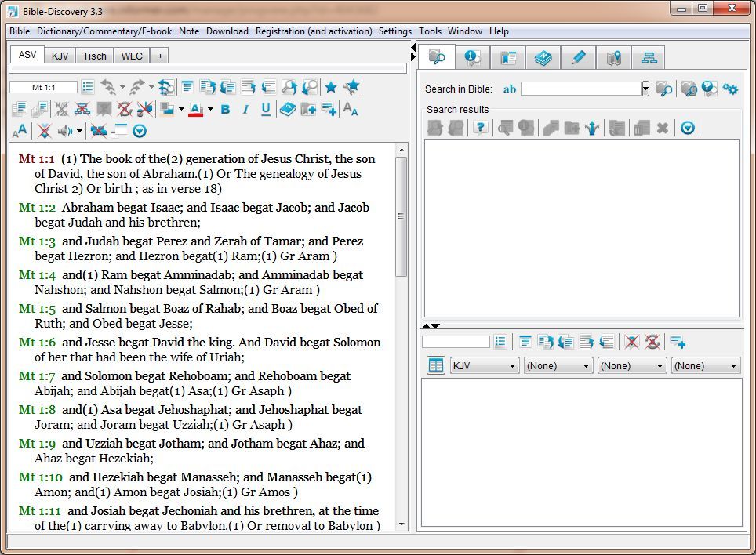Open the verse list icon beside Mt 1:1 field
Screen dimensions: 756x555
[88, 87]
